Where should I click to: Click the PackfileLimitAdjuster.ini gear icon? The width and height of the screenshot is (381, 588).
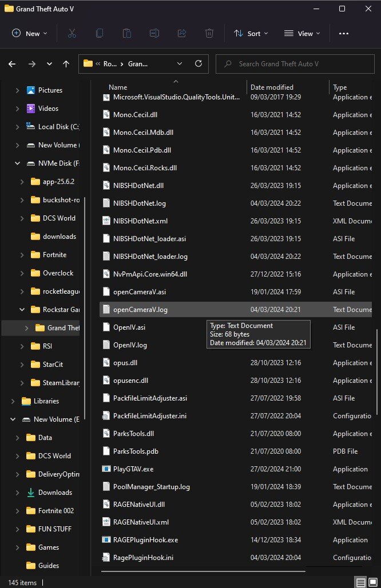tap(106, 416)
